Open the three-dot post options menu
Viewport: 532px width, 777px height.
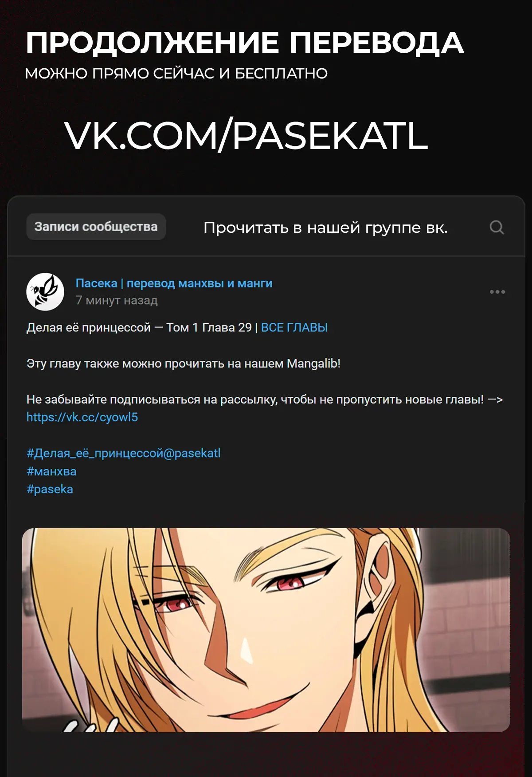coord(497,292)
